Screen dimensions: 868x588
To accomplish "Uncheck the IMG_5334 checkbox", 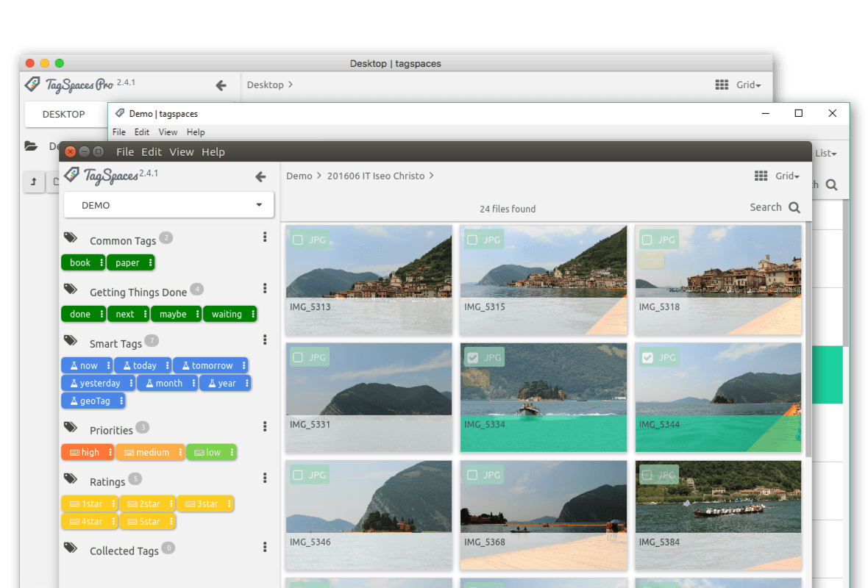I will 473,357.
